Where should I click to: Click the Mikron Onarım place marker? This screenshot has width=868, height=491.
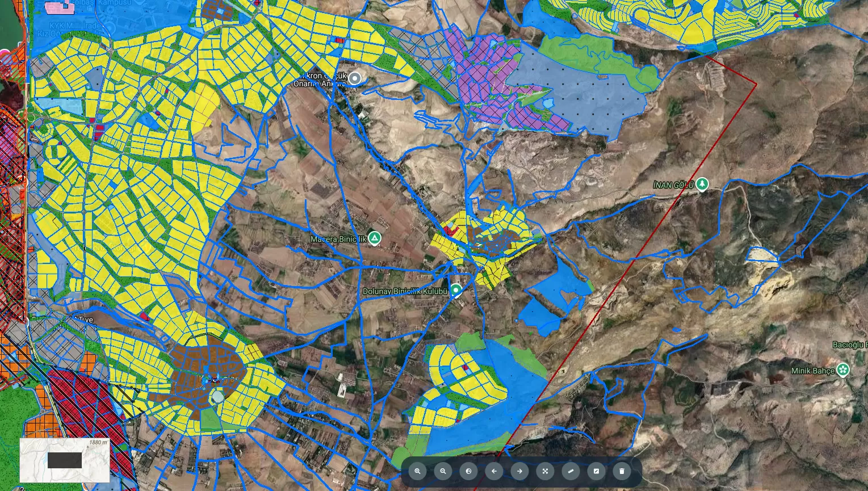[355, 78]
